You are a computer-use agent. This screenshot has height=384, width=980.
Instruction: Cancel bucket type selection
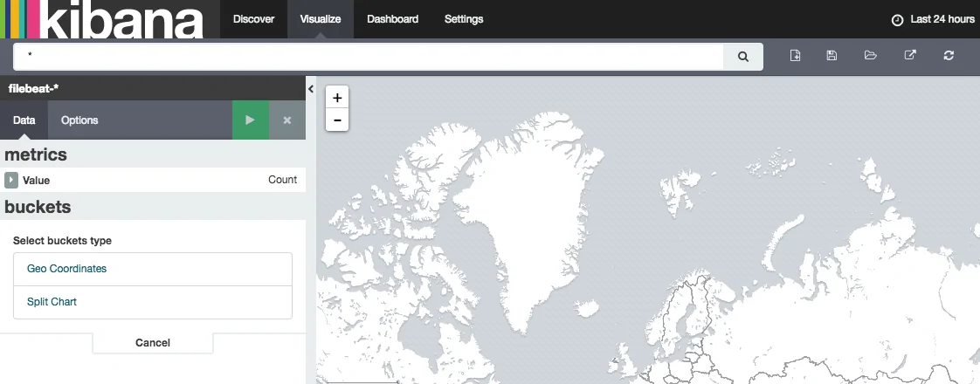click(x=153, y=343)
